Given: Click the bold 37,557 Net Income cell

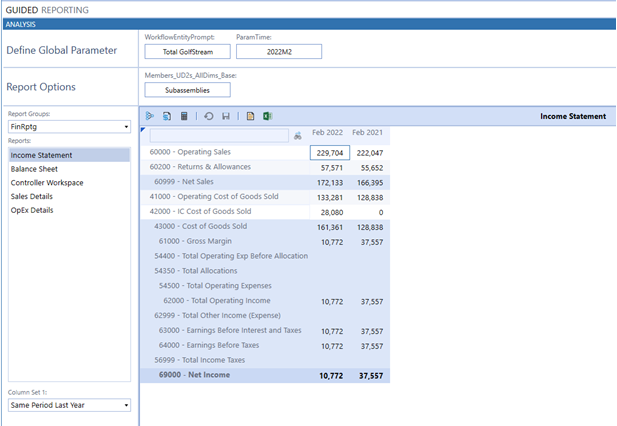Looking at the screenshot, I should [x=370, y=376].
